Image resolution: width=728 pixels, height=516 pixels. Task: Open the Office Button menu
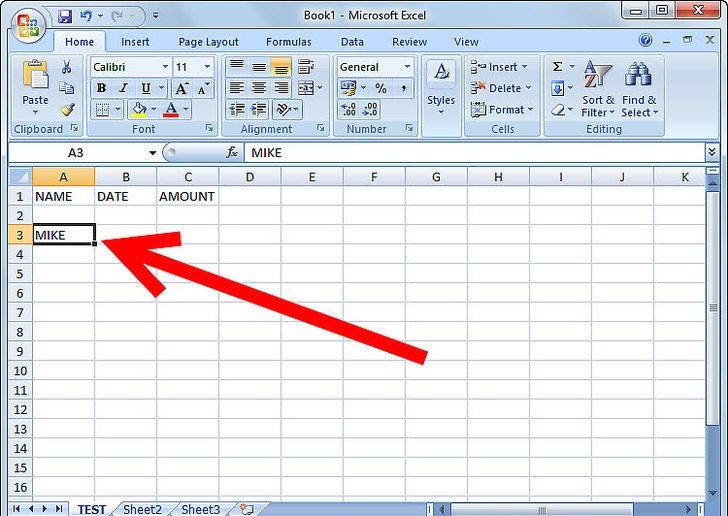28,25
